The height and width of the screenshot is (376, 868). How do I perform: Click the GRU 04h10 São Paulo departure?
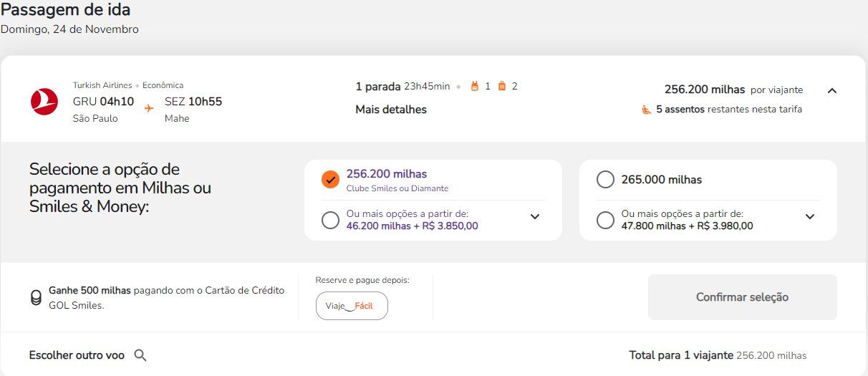tap(103, 109)
